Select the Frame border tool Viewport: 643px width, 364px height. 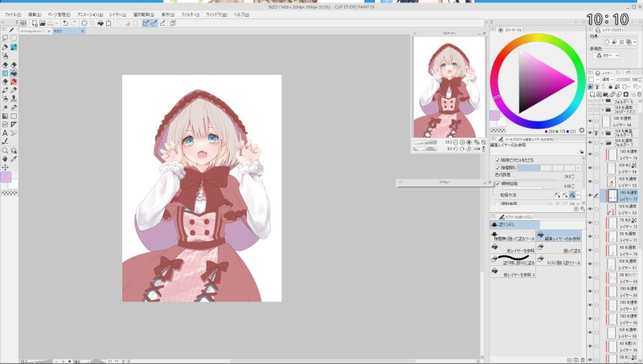tap(5, 125)
